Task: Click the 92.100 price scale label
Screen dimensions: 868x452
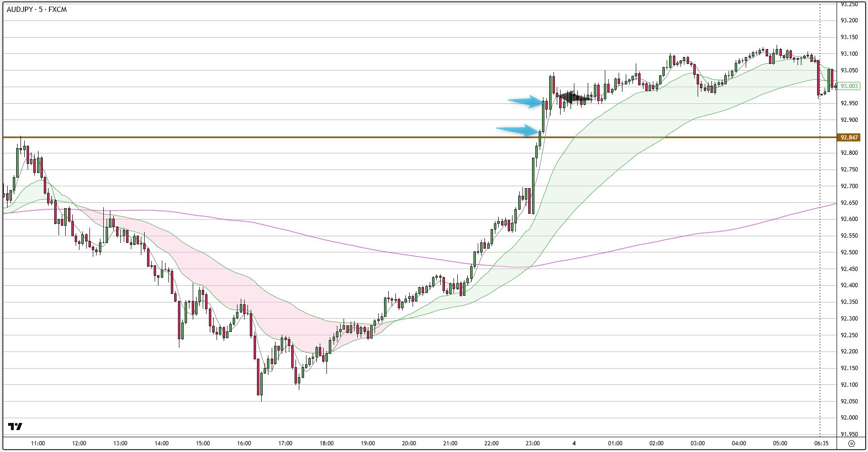Action: (849, 385)
